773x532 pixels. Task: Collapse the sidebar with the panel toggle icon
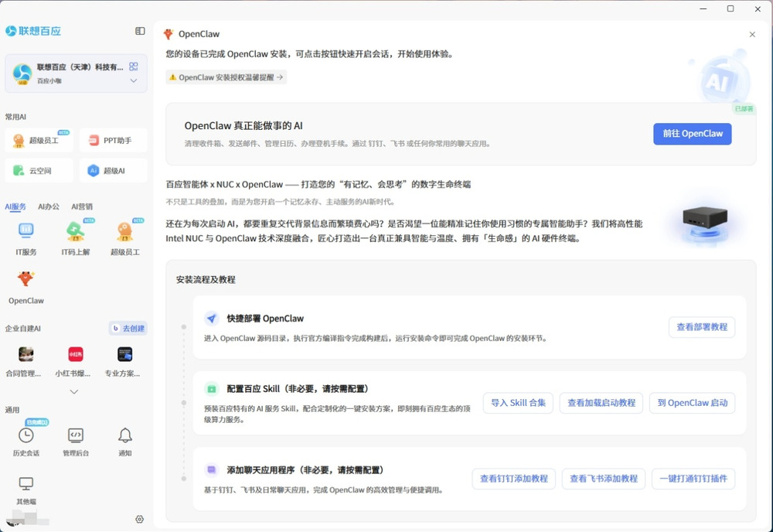pyautogui.click(x=140, y=31)
